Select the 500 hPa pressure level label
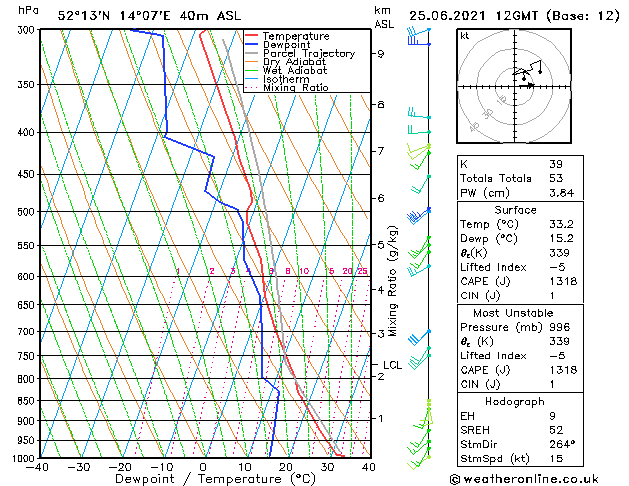The height and width of the screenshot is (486, 629). [x=28, y=212]
